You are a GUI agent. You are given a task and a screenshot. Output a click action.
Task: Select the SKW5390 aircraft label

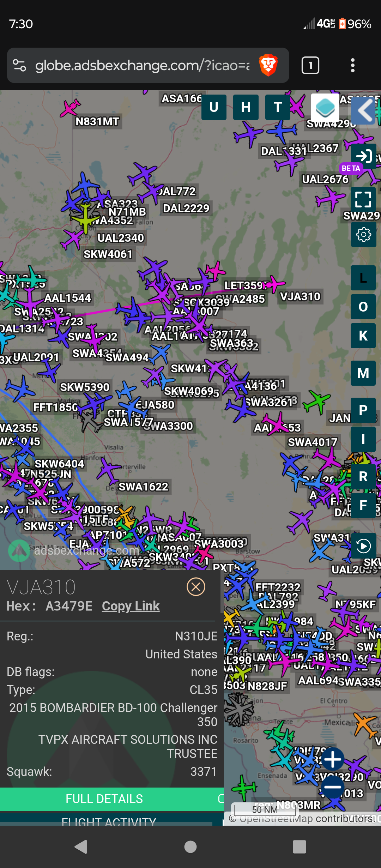pyautogui.click(x=85, y=387)
